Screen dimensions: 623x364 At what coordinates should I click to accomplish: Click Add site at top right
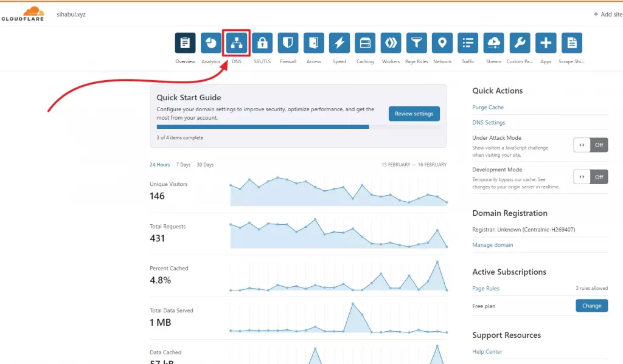point(608,15)
